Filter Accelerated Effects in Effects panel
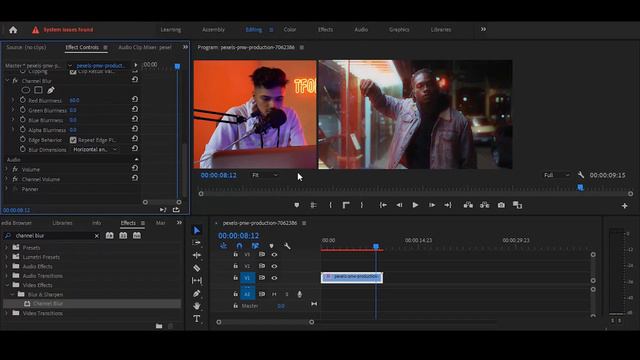The height and width of the screenshot is (360, 640). (x=109, y=236)
